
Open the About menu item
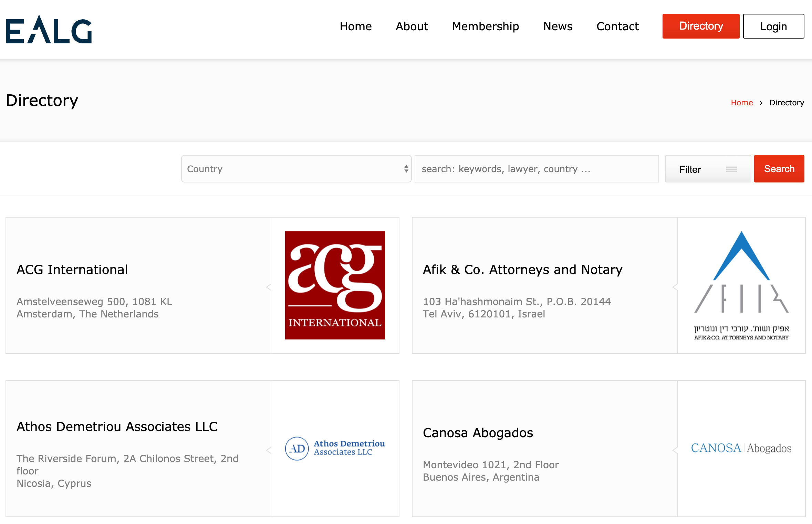click(412, 26)
